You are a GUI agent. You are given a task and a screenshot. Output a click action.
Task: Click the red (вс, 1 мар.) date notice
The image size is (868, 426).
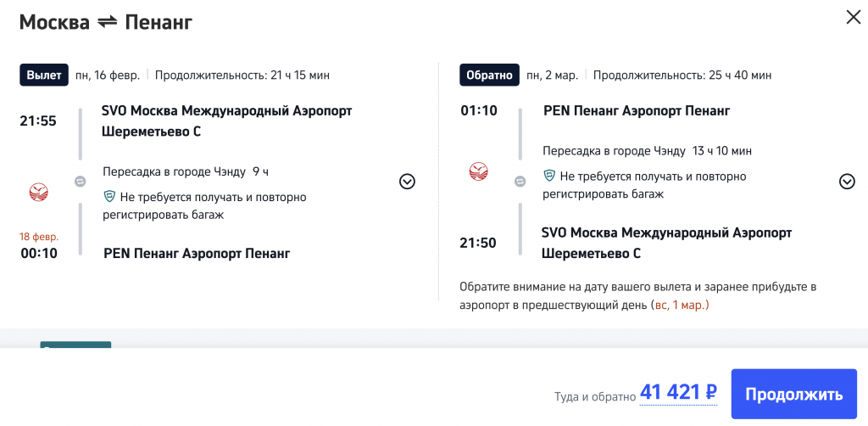coord(680,305)
